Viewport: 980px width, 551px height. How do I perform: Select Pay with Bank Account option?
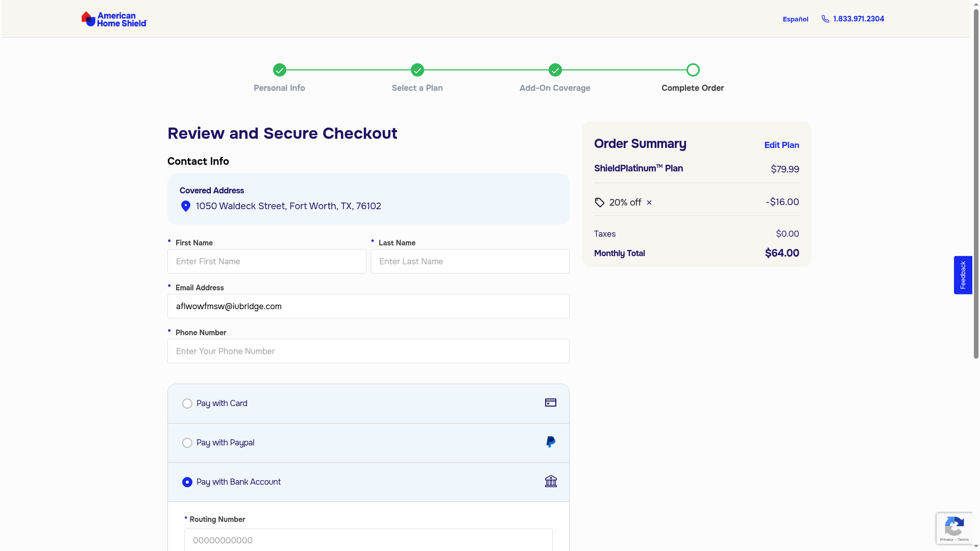pyautogui.click(x=187, y=482)
